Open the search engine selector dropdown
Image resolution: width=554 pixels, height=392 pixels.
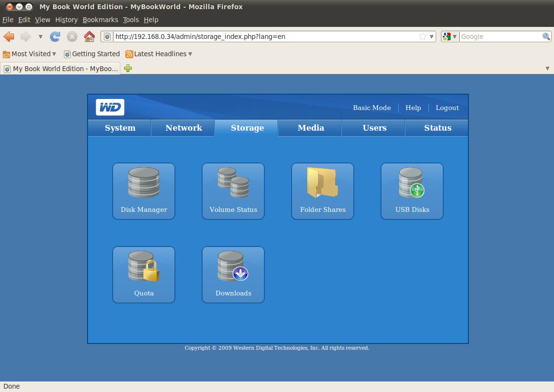pos(450,37)
